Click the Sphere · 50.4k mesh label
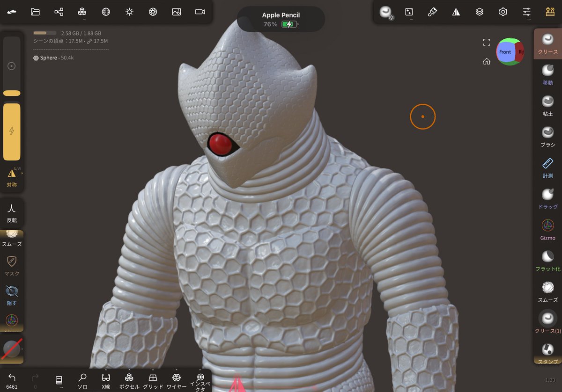Image resolution: width=562 pixels, height=392 pixels. [53, 58]
